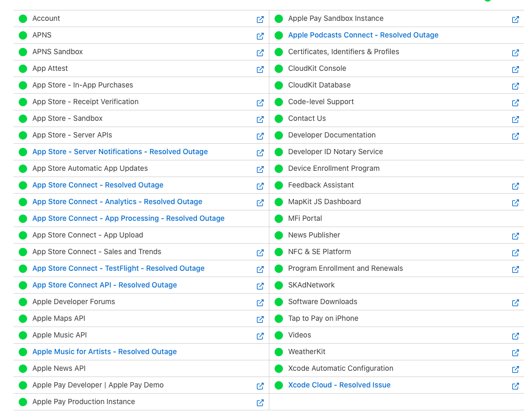The image size is (532, 414).
Task: Click green status dot beside MFi Portal
Action: [279, 219]
